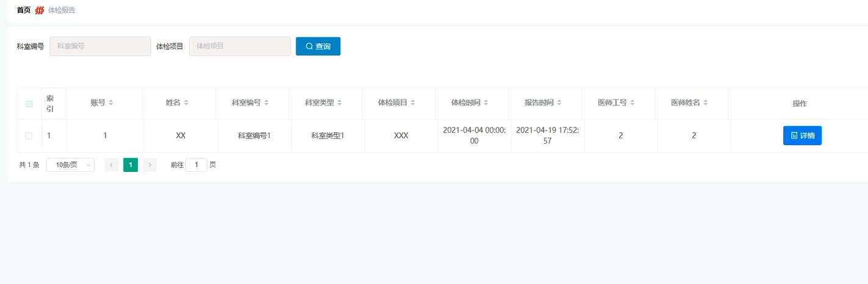Sort table by 医师工号 column arrows
The height and width of the screenshot is (284, 868).
point(633,103)
